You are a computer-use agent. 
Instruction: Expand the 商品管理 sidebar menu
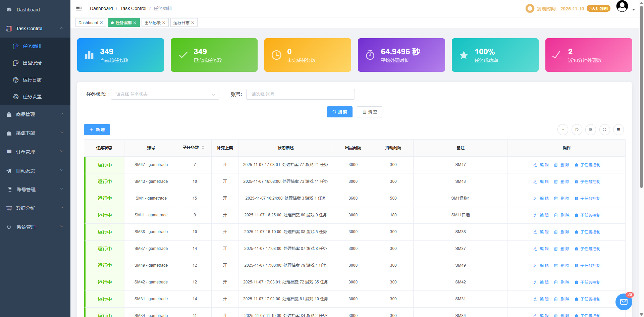[35, 114]
